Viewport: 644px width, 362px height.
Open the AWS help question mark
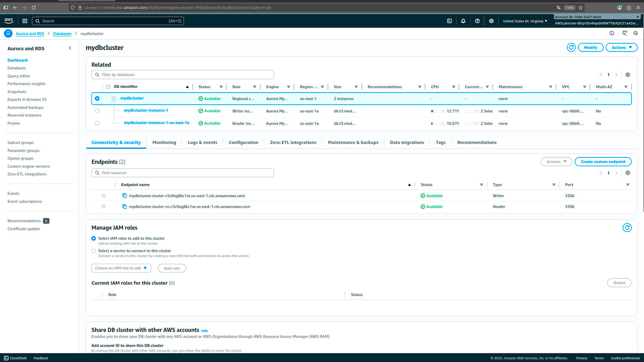click(477, 21)
